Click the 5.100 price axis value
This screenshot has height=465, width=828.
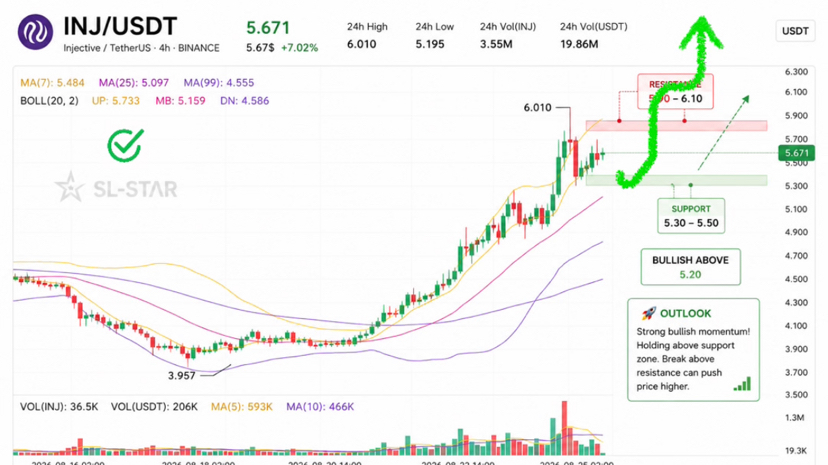pos(796,209)
